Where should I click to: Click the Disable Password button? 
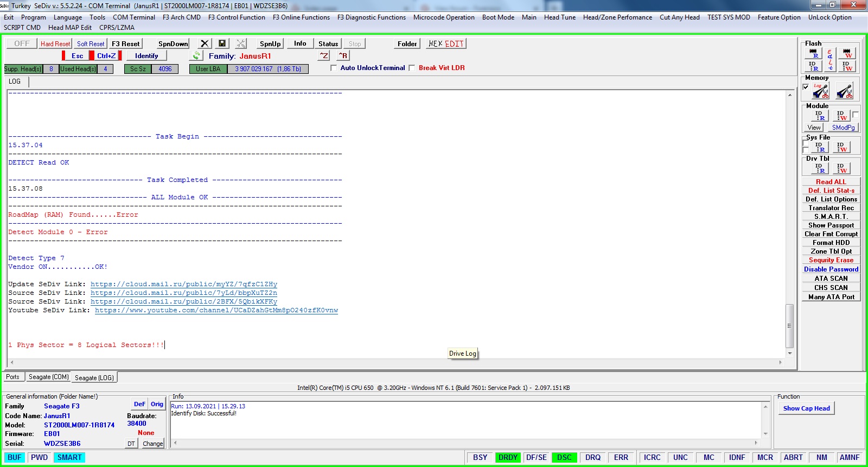pos(831,269)
